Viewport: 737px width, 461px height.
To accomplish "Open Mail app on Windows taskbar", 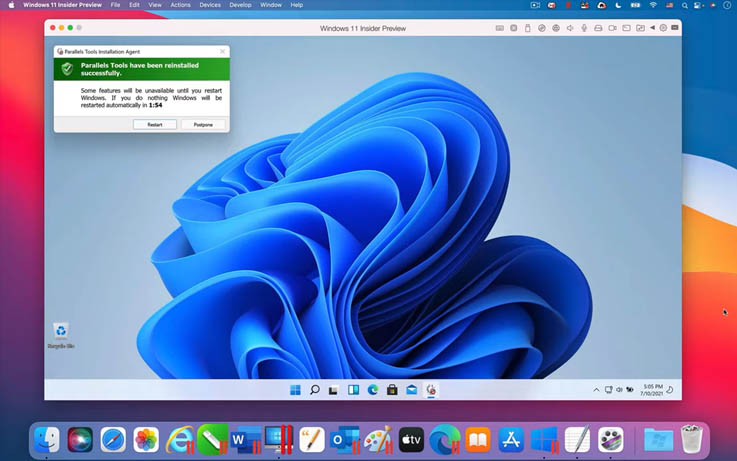I will coord(411,390).
